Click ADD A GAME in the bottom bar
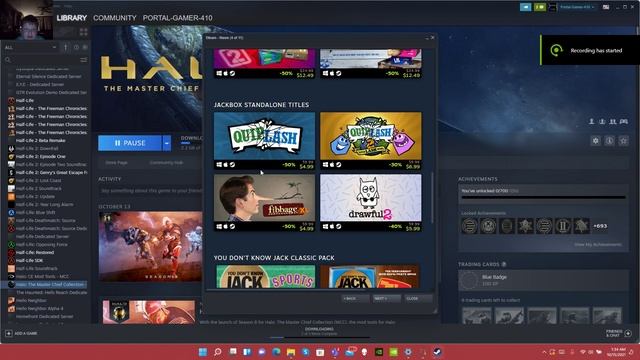 pos(22,333)
